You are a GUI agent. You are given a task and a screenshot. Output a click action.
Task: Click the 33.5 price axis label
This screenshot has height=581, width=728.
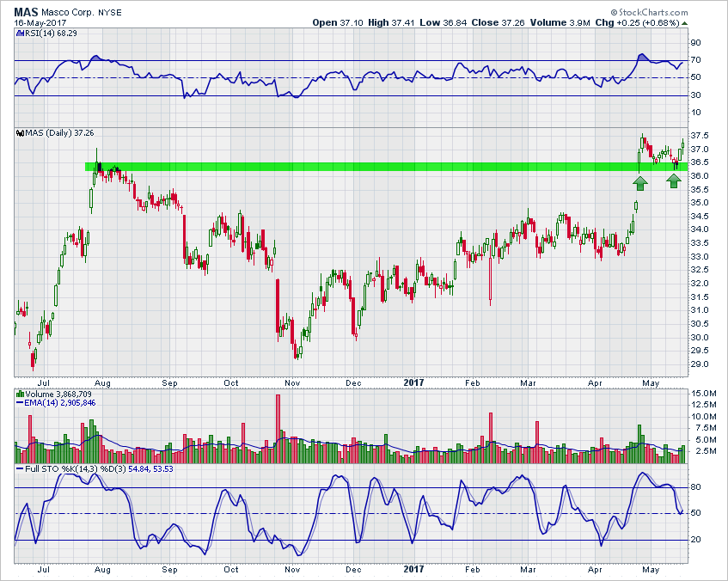[x=700, y=243]
